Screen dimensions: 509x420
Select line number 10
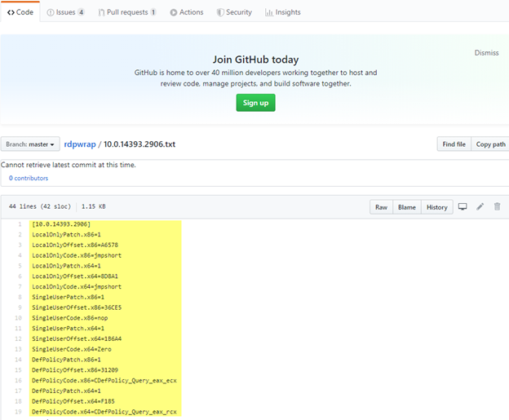[18, 318]
